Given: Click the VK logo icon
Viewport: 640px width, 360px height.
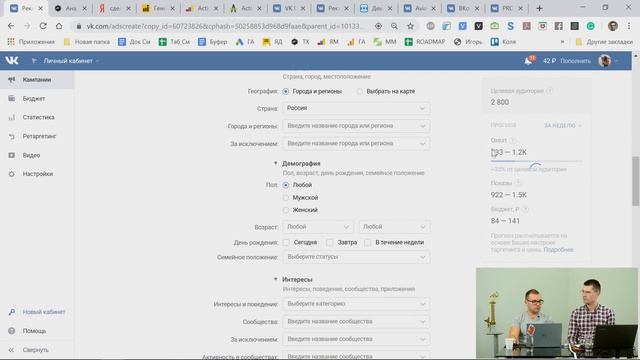Looking at the screenshot, I should [x=12, y=60].
